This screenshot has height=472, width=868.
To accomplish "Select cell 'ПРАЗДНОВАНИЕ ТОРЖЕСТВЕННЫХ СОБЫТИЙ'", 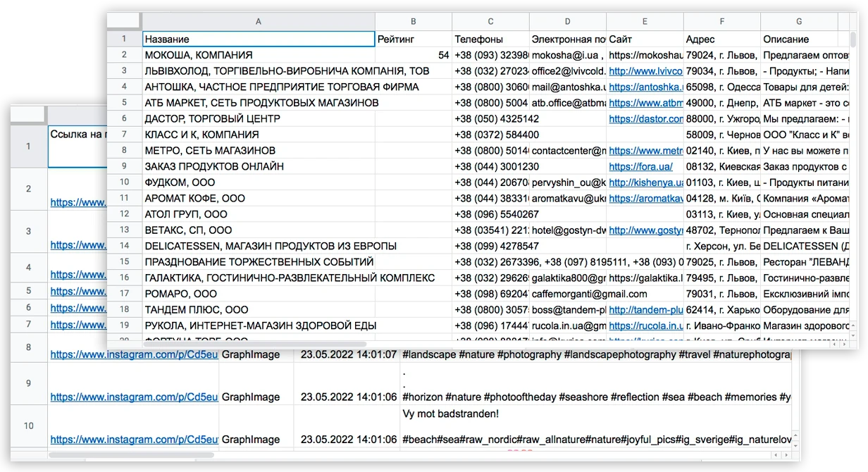I will pyautogui.click(x=258, y=262).
